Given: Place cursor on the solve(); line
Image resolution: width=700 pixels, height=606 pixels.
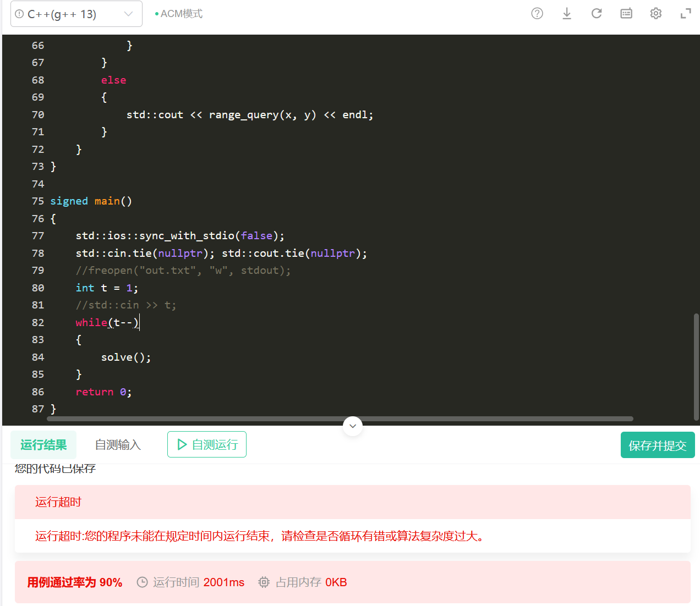Looking at the screenshot, I should [125, 357].
